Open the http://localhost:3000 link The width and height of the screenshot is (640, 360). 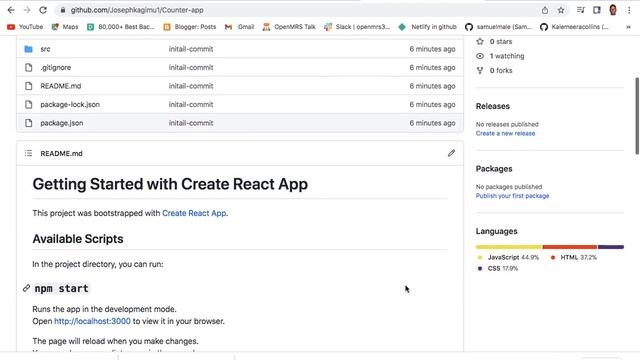click(x=92, y=321)
